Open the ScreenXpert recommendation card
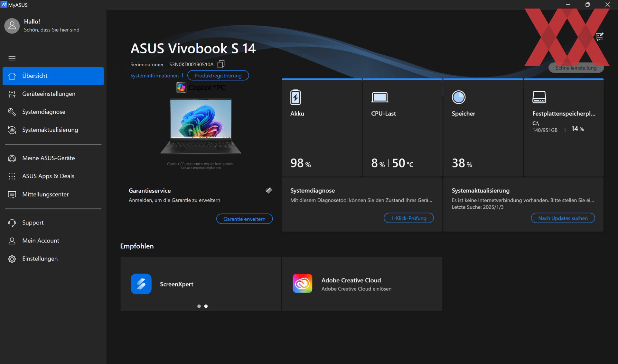Image resolution: width=618 pixels, height=364 pixels. [201, 284]
